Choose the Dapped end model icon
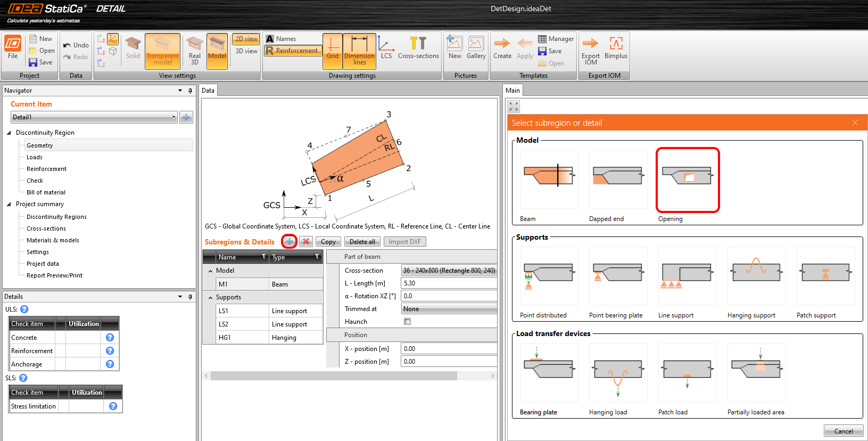Screen dimensions: 868x441 (618, 179)
